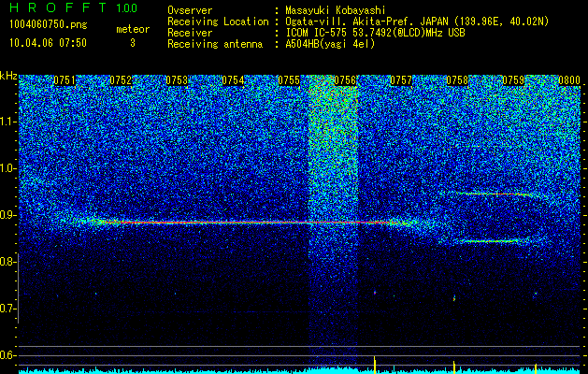588x374 pixels.
Task: Click the red meteor echo dot near 0756.5
Action: 375,293
